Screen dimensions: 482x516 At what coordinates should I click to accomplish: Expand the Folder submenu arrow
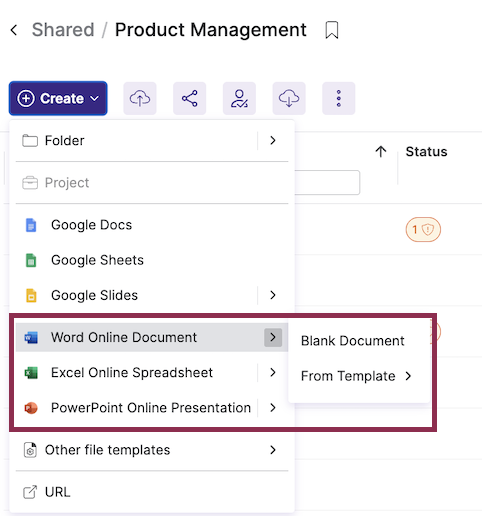coord(273,141)
